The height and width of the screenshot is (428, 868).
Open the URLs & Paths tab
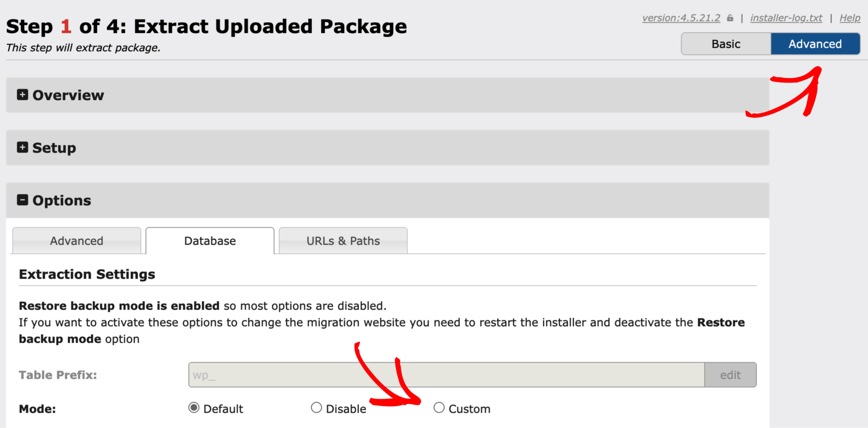342,241
